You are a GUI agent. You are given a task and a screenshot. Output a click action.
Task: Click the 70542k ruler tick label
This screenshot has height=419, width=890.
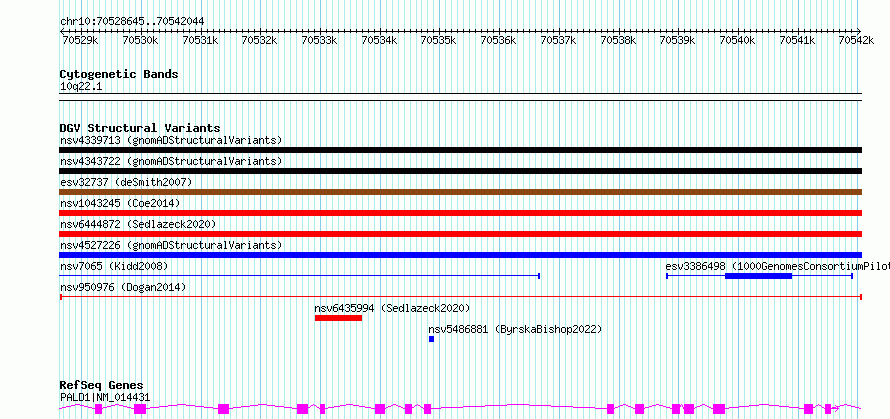pyautogui.click(x=857, y=40)
